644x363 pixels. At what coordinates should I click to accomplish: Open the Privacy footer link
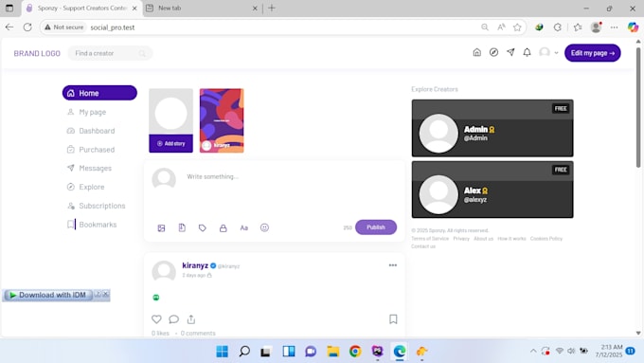[461, 239]
